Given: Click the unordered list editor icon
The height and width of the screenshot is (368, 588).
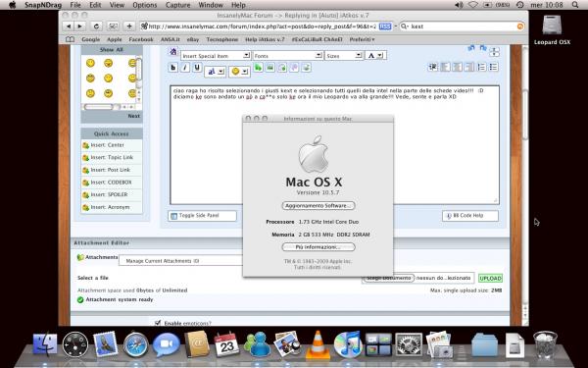Looking at the screenshot, I should tap(494, 67).
